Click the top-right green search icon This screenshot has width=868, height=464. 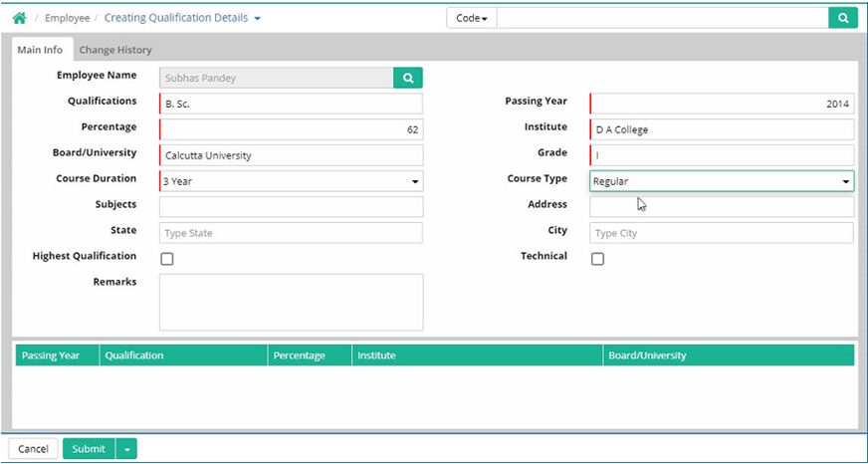pyautogui.click(x=842, y=18)
